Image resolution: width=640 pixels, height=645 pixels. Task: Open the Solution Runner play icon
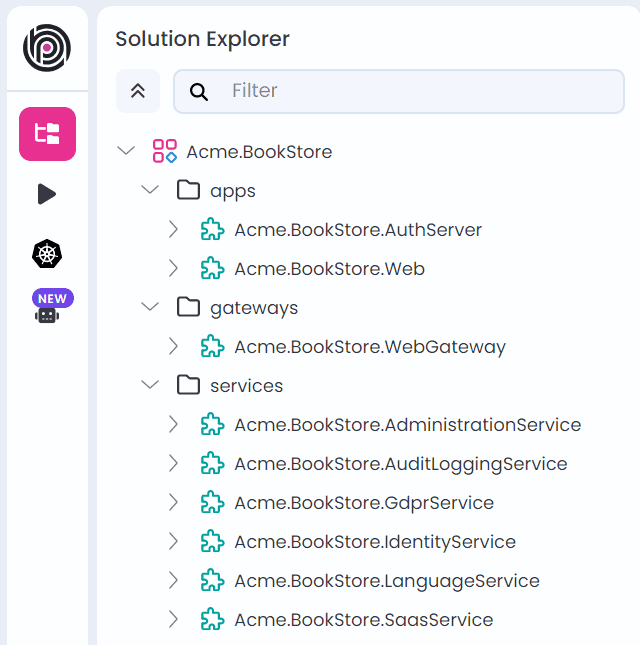coord(47,194)
